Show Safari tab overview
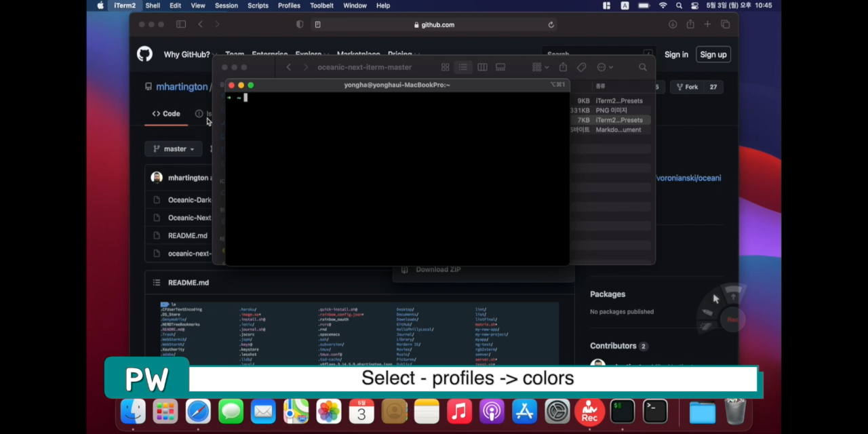Image resolution: width=868 pixels, height=434 pixels. pos(725,24)
